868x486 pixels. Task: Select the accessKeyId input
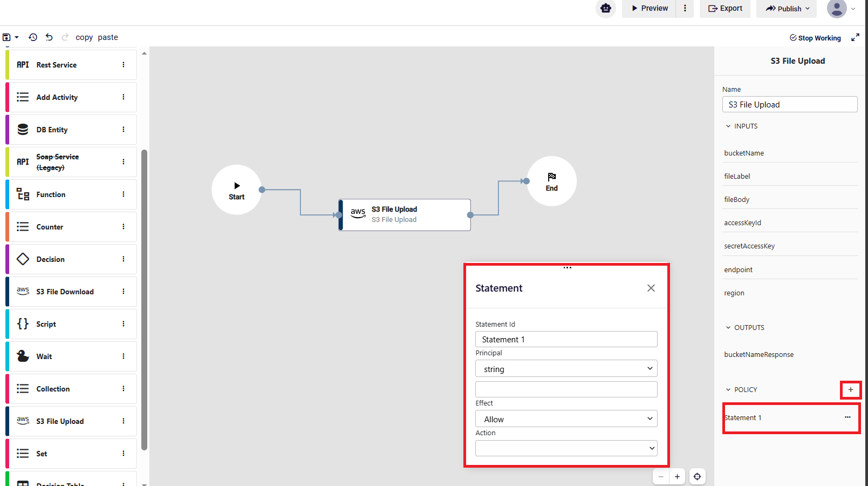(790, 223)
